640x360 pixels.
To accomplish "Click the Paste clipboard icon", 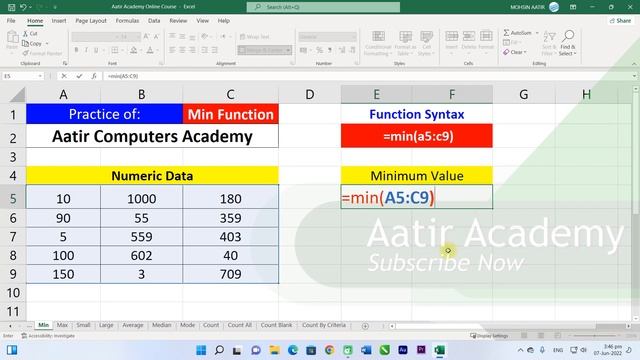I will 12,38.
